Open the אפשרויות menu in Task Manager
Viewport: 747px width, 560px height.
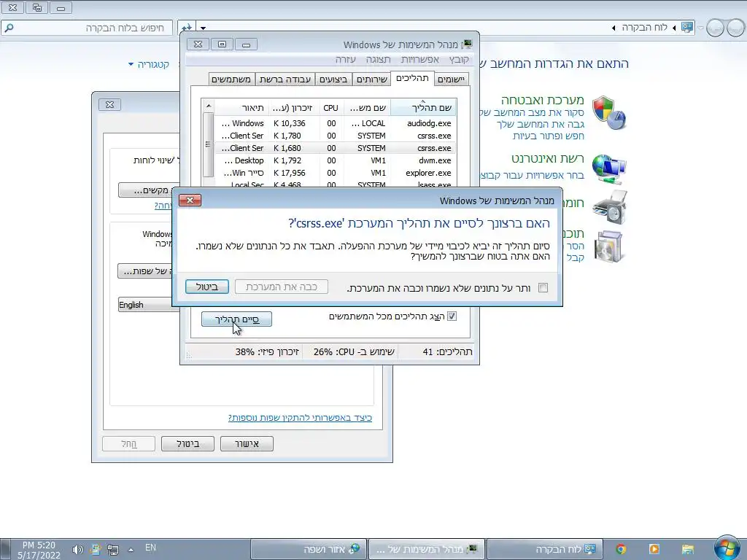pos(419,59)
